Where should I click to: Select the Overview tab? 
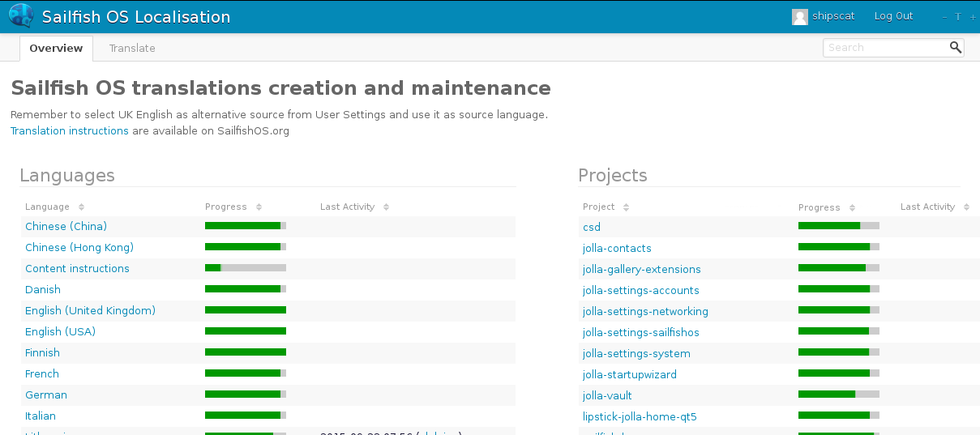click(56, 49)
